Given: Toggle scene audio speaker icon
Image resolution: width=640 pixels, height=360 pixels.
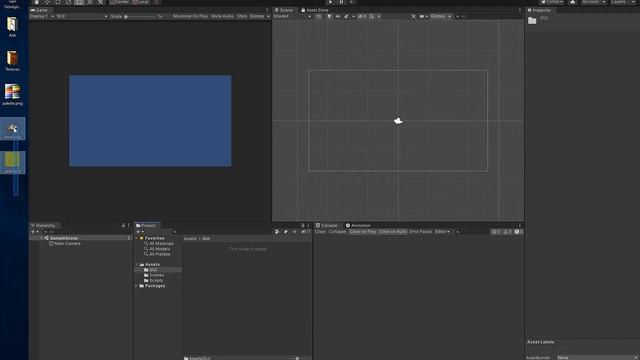Looking at the screenshot, I should pyautogui.click(x=338, y=16).
